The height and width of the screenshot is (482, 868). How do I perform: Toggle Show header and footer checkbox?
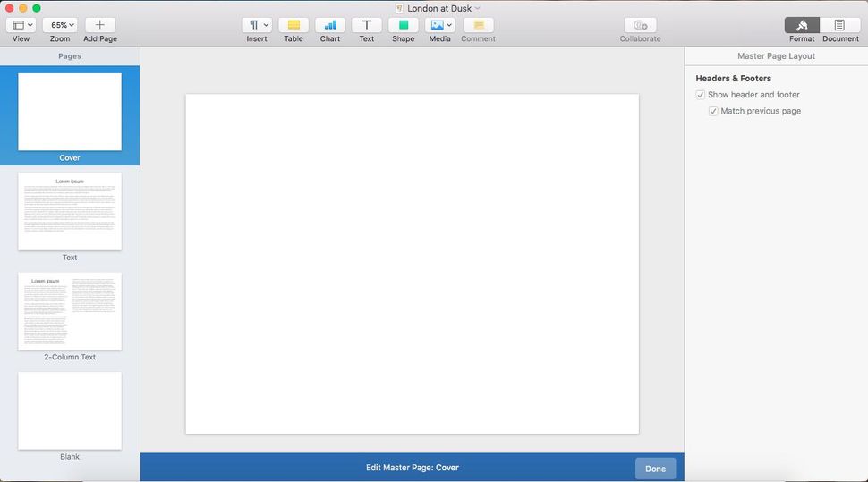click(701, 95)
